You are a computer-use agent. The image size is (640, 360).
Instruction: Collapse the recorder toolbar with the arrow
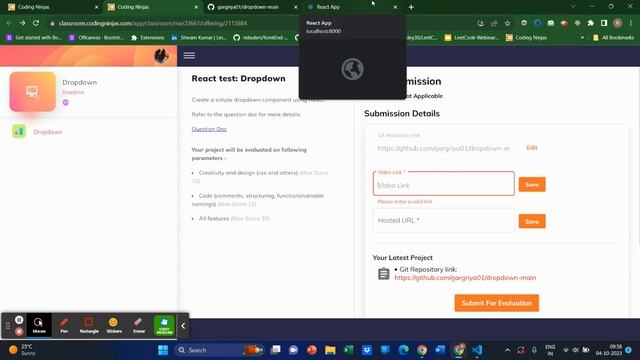tap(183, 326)
